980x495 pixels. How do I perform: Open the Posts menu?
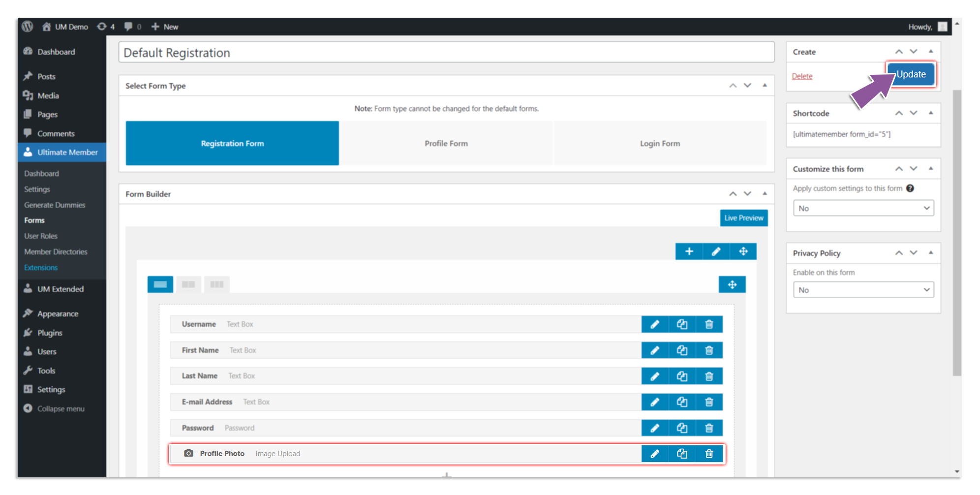46,76
